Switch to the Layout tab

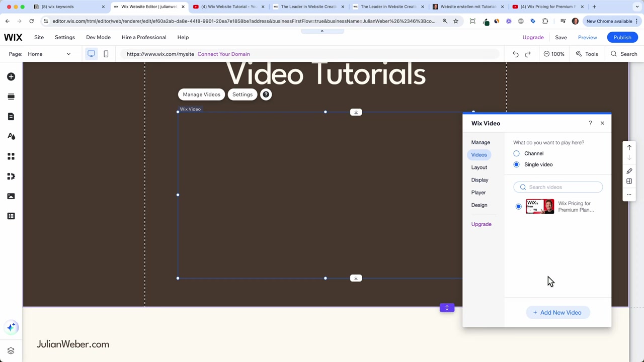479,167
